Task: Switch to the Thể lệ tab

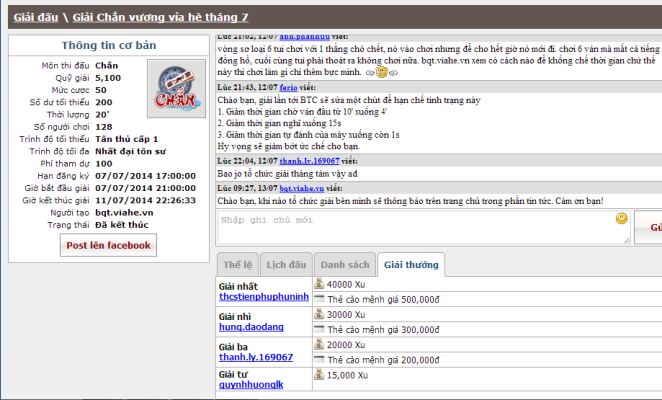Action: pos(238,265)
